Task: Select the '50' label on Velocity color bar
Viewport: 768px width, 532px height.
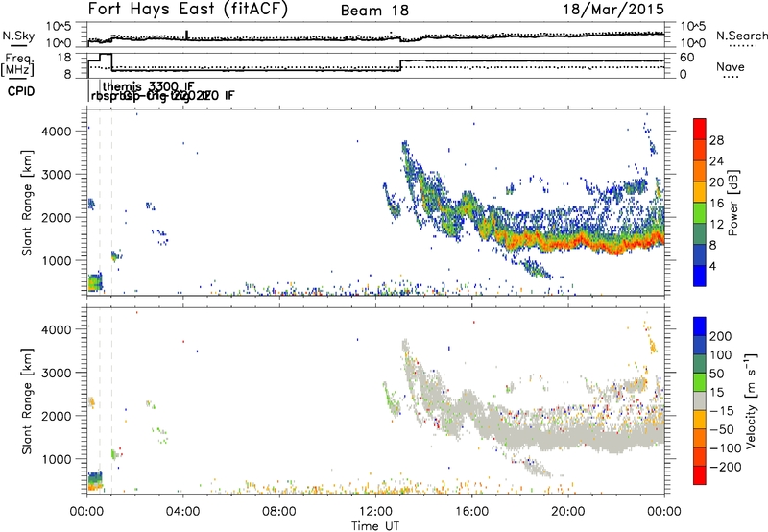Action: coord(716,374)
